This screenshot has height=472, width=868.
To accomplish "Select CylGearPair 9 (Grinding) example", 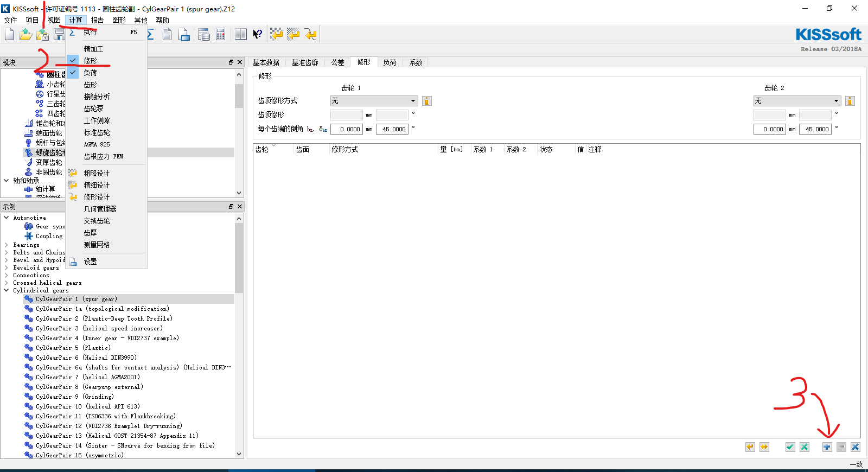I will click(75, 397).
